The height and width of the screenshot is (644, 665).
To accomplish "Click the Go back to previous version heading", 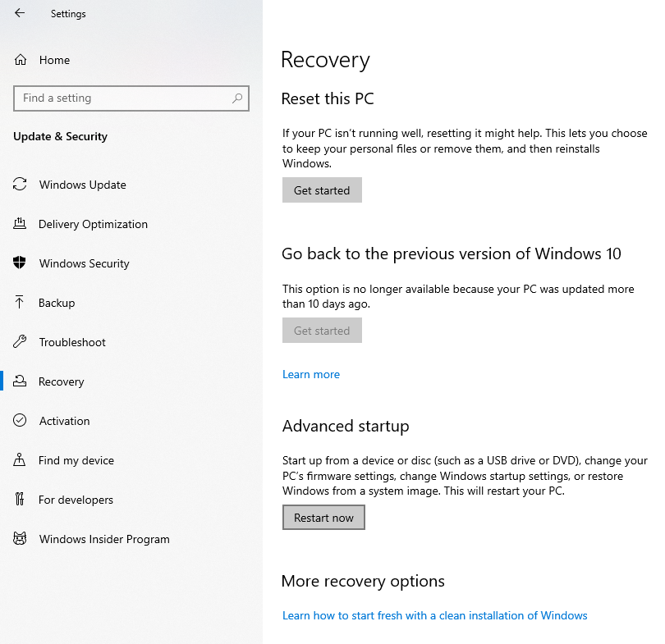I will coord(452,254).
